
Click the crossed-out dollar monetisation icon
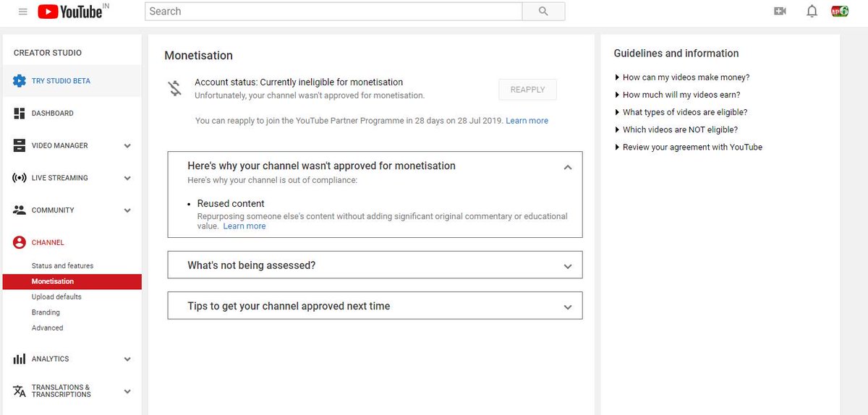(x=174, y=89)
